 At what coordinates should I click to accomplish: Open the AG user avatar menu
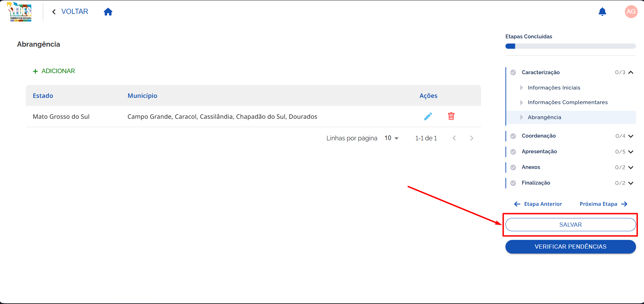(x=631, y=11)
